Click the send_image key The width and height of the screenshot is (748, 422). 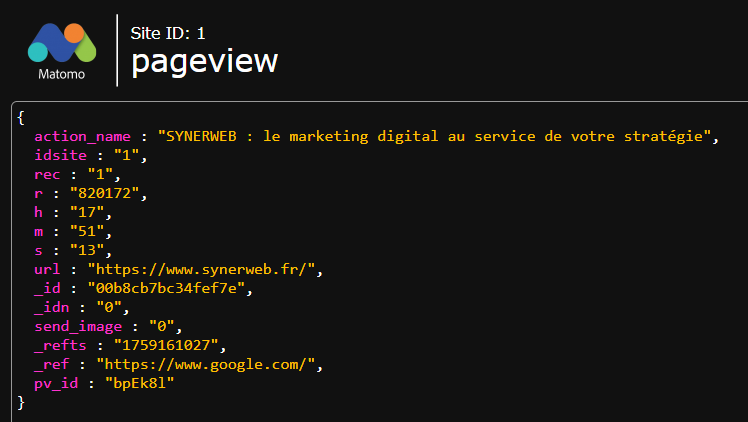[x=78, y=326]
